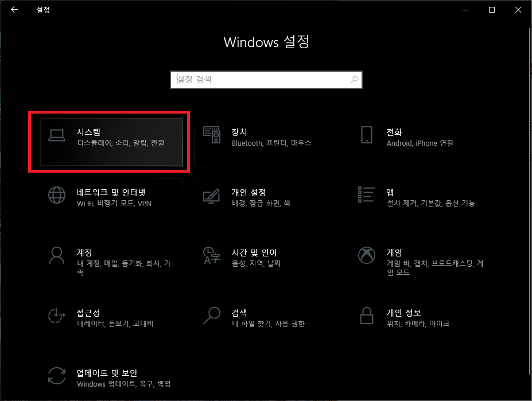Click the text 설치 제거, 기본값, 옵션 기능
The image size is (532, 401).
pos(430,203)
